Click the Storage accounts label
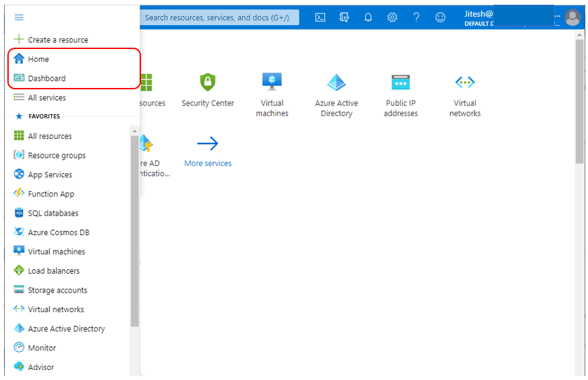The width and height of the screenshot is (588, 380). click(x=58, y=290)
